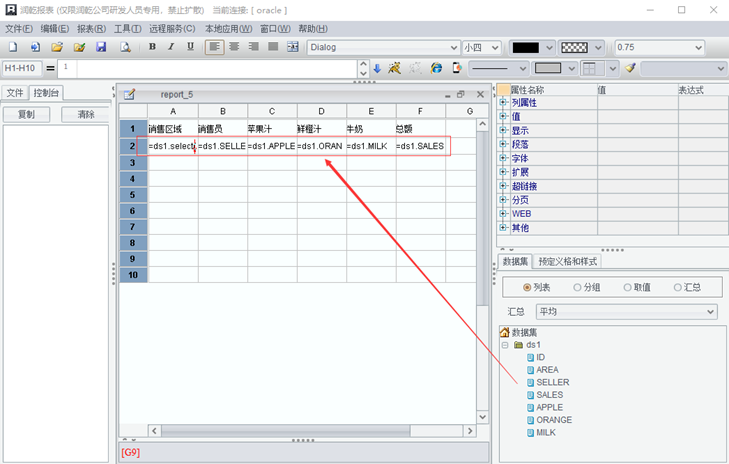Click the merge cells toolbar icon
729x464 pixels.
click(x=293, y=47)
